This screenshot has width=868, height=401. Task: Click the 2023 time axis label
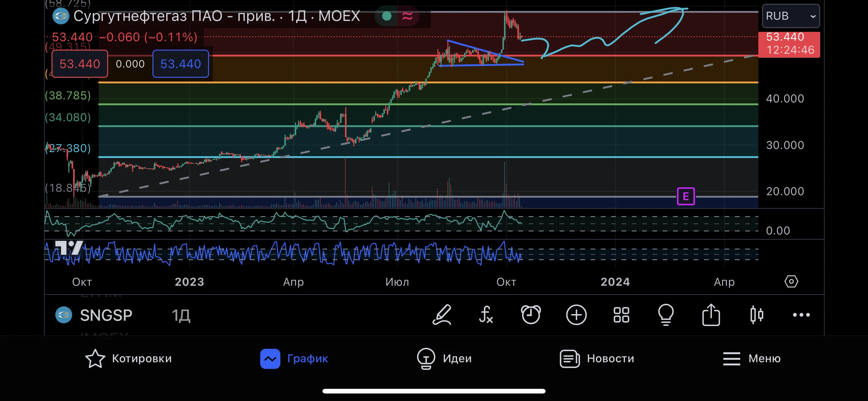pos(189,281)
